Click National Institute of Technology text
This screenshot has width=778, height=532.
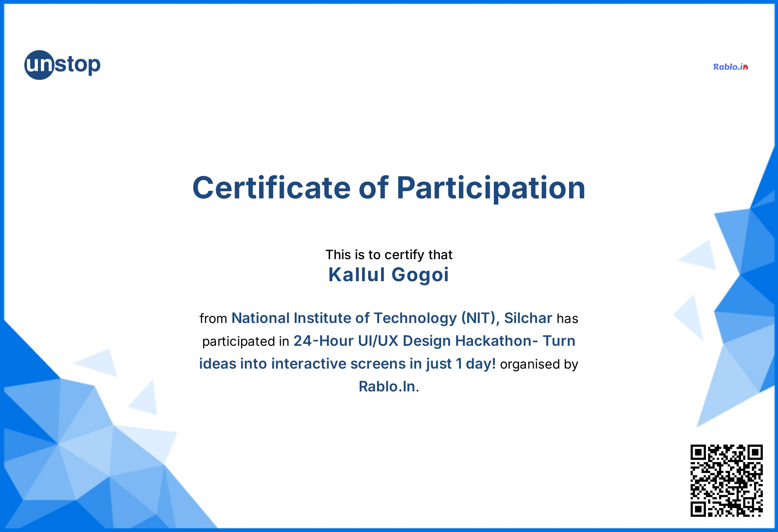pyautogui.click(x=344, y=318)
